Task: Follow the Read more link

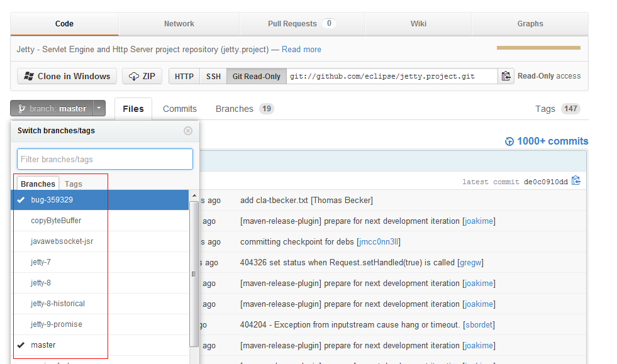Action: [x=301, y=49]
